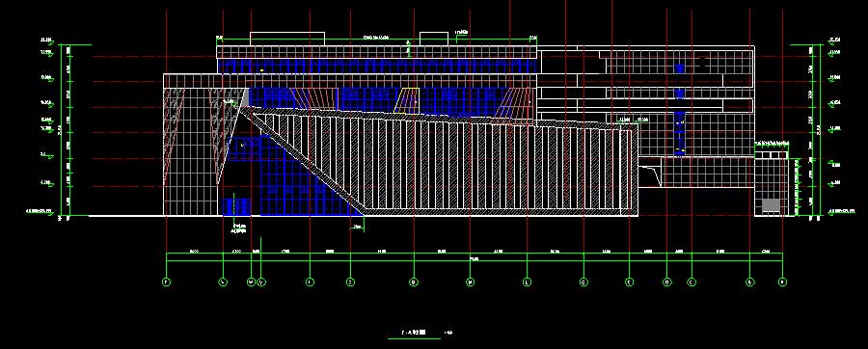
Task: Click the overall length dimension text below building
Action: coord(475,257)
